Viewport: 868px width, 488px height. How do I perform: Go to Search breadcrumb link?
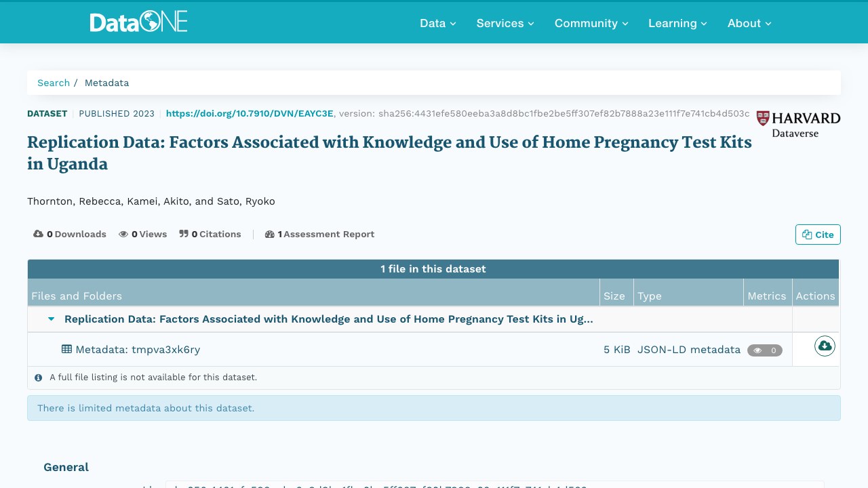(54, 83)
